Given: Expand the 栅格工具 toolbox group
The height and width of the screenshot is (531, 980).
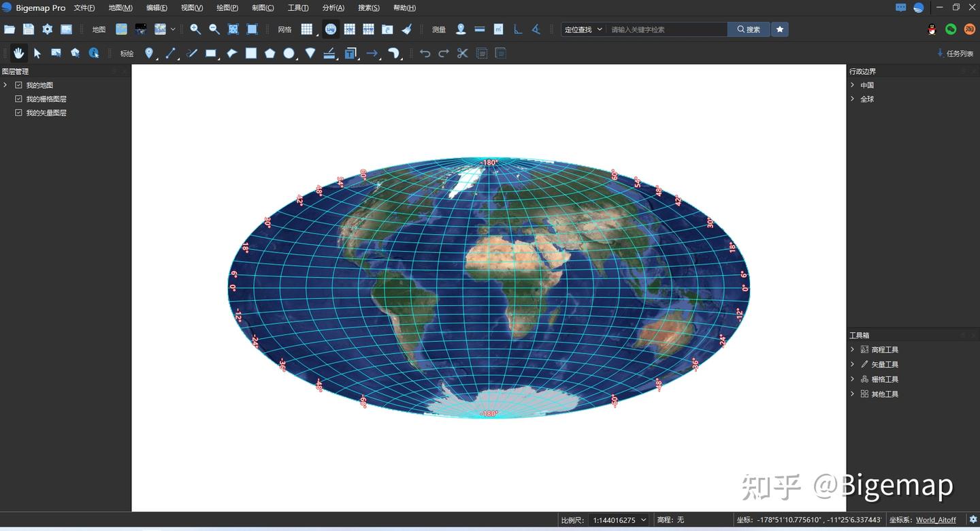Looking at the screenshot, I should 852,379.
